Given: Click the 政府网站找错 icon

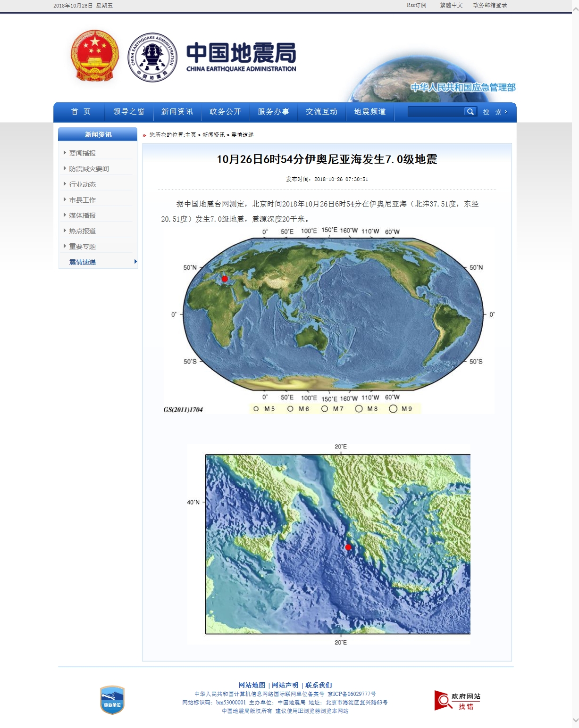Looking at the screenshot, I should coord(458,701).
